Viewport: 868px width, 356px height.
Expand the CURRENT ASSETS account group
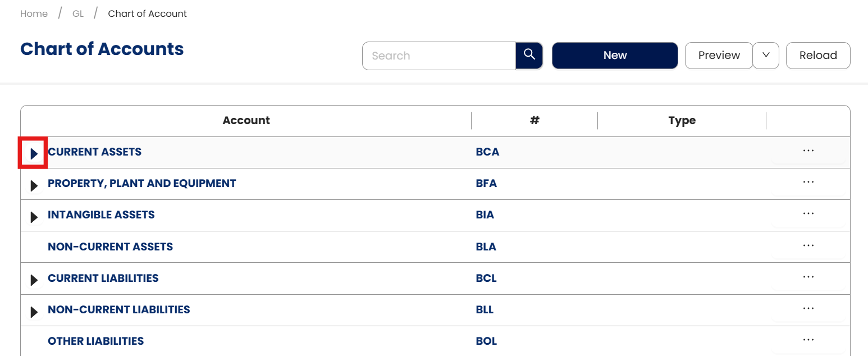point(34,153)
